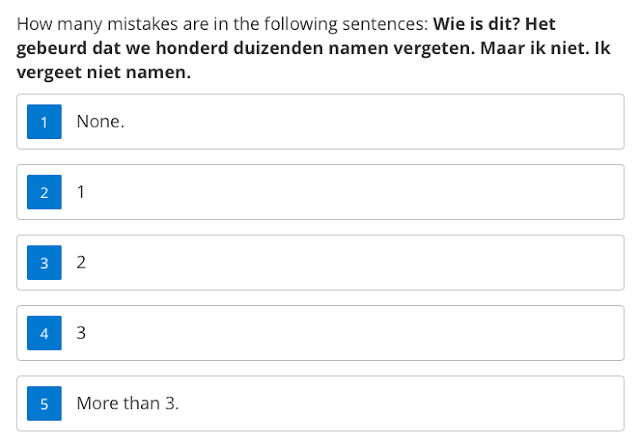Select the answer labeled 'None.'

pos(100,122)
